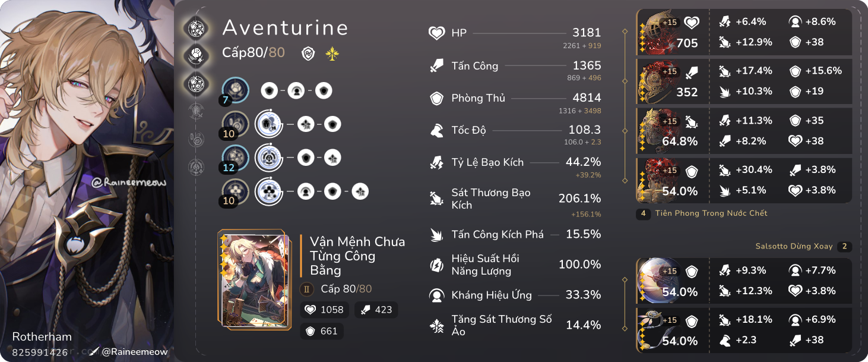Viewport: 868px width, 362px height.
Task: Click the Hiệu Suất Hồi Năng Lượng icon
Action: click(x=437, y=265)
